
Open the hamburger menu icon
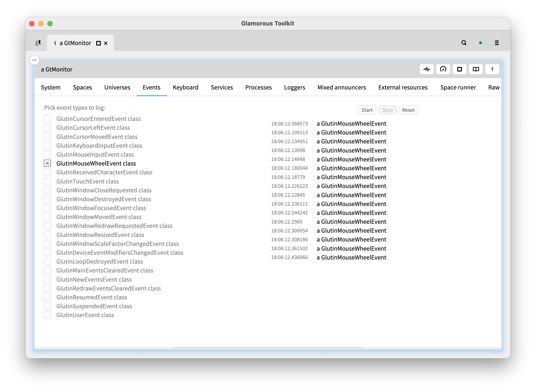(496, 43)
